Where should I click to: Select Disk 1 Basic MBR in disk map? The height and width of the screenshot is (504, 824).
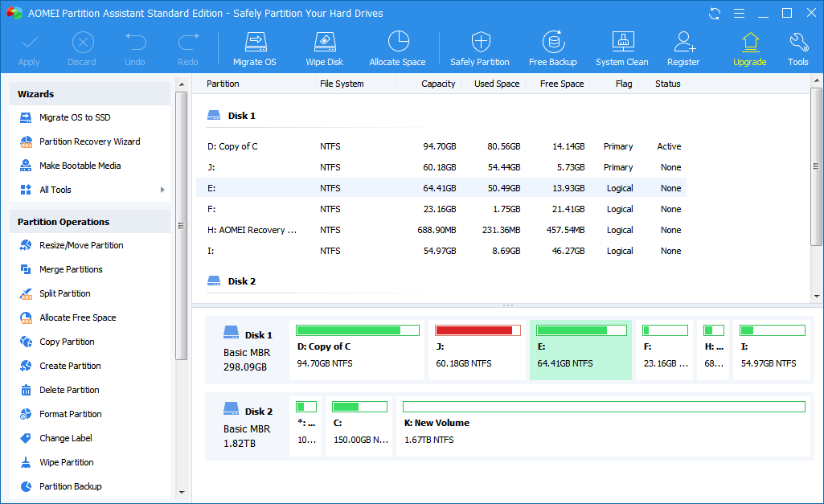(x=247, y=350)
